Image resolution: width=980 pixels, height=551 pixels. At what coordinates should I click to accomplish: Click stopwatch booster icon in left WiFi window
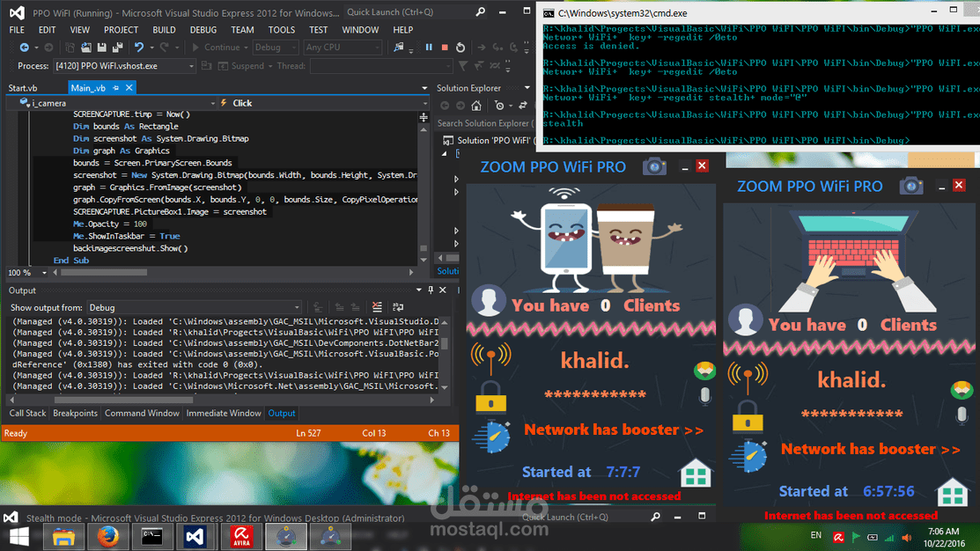pos(493,436)
